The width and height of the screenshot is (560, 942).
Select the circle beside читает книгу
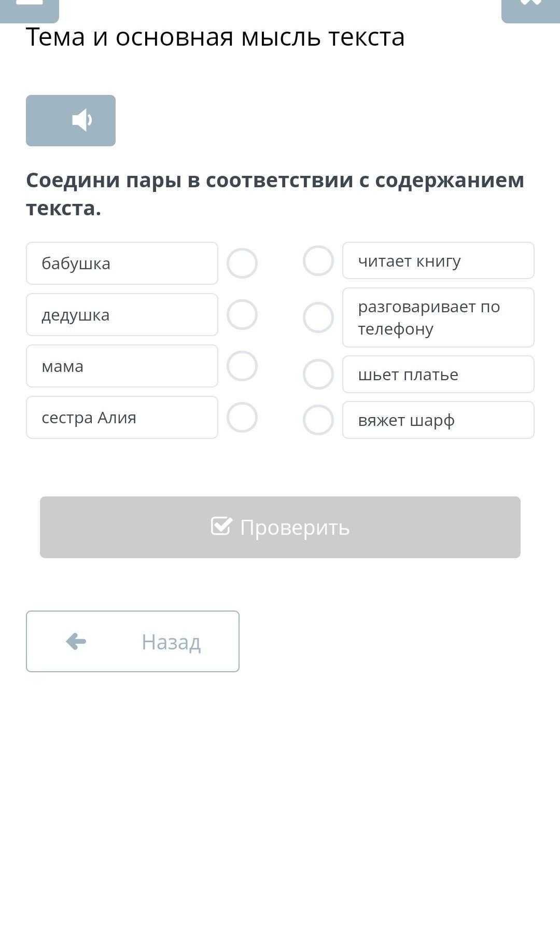coord(318,261)
